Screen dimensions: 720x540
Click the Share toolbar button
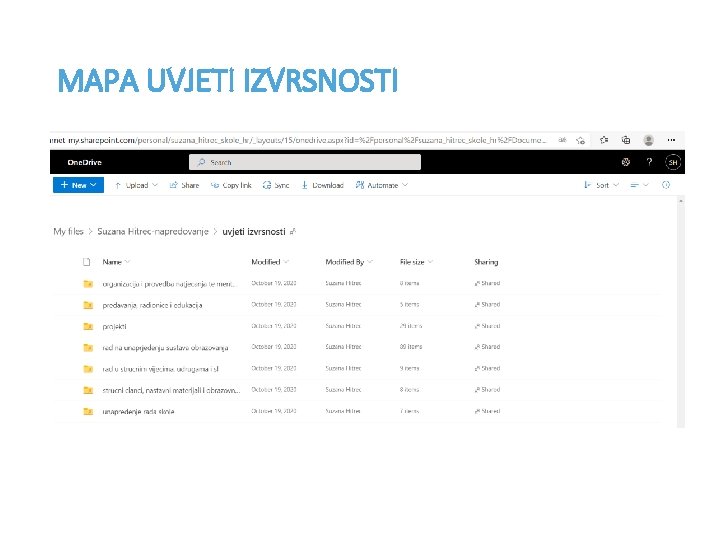pyautogui.click(x=184, y=185)
